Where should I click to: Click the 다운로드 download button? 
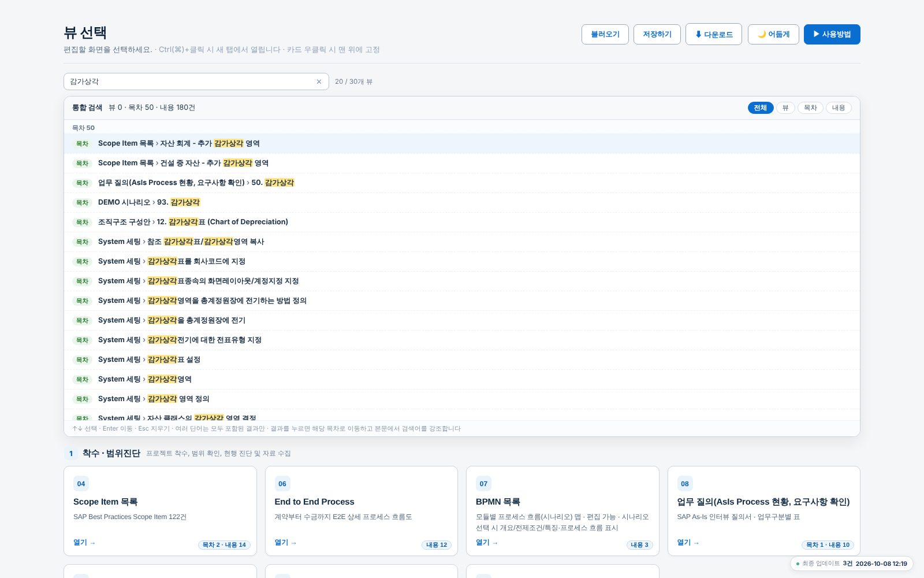(714, 34)
